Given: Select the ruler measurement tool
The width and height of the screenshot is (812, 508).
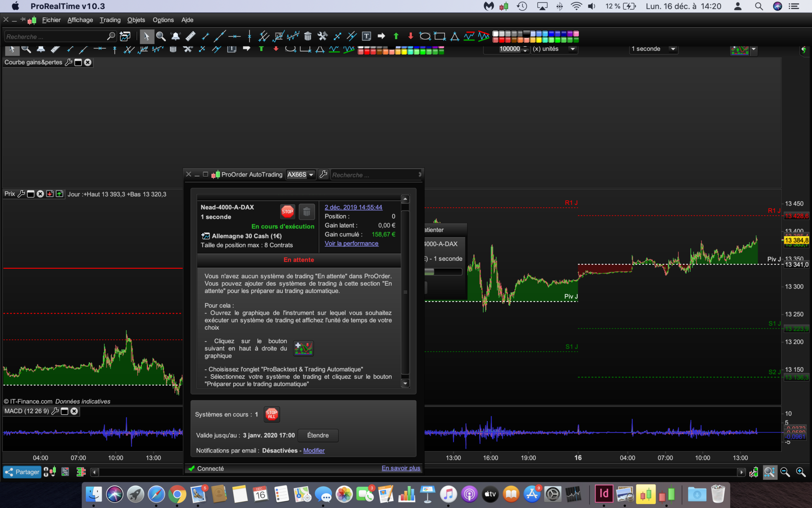Looking at the screenshot, I should [x=190, y=37].
